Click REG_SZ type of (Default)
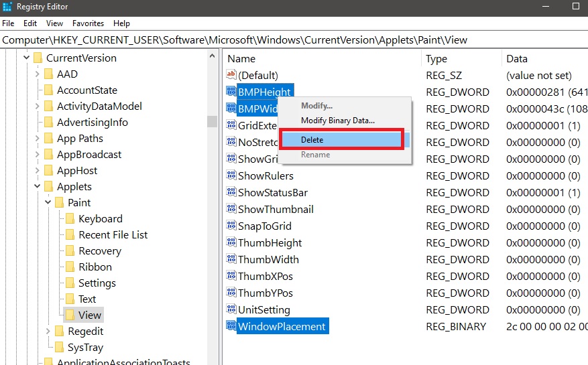 click(x=444, y=76)
